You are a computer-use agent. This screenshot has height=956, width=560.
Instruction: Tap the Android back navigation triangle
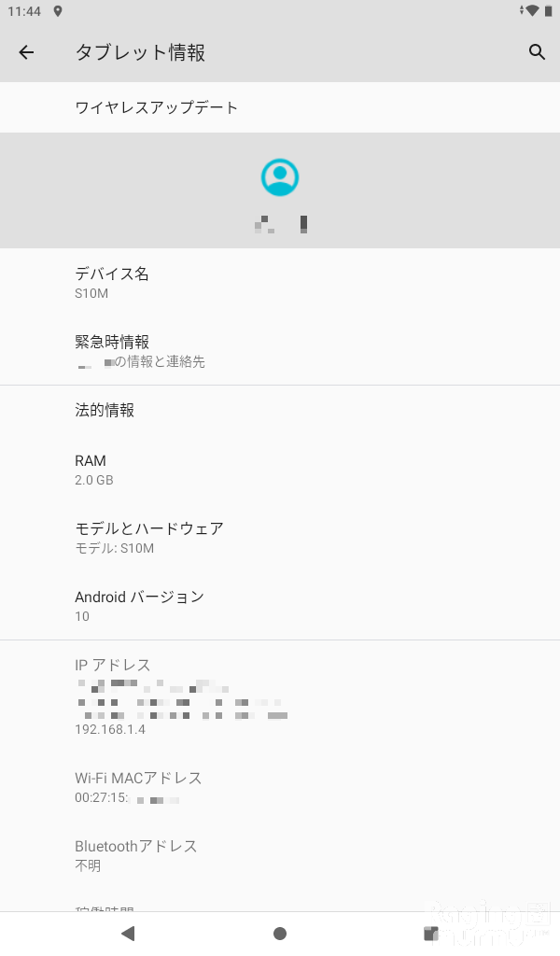128,933
